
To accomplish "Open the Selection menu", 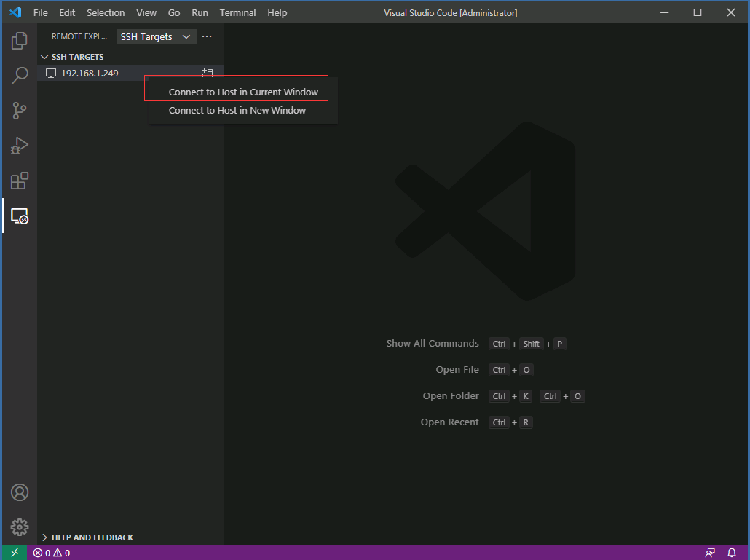I will (106, 13).
